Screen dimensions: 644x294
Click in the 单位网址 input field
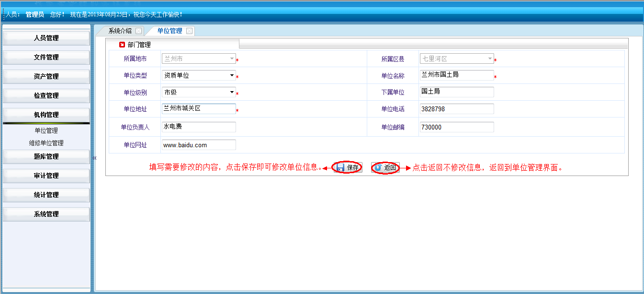click(199, 145)
